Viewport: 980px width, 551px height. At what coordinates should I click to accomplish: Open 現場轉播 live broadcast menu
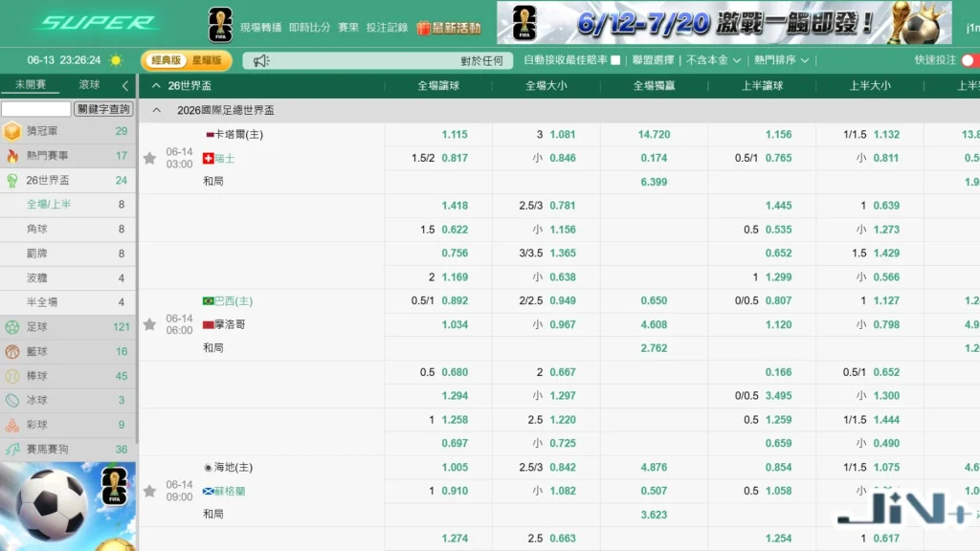[260, 28]
